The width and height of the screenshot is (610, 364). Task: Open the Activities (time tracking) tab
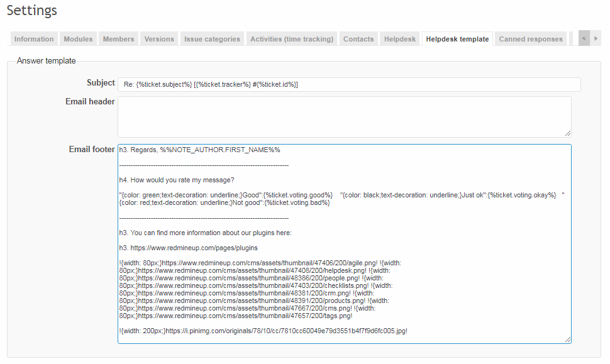tap(291, 38)
